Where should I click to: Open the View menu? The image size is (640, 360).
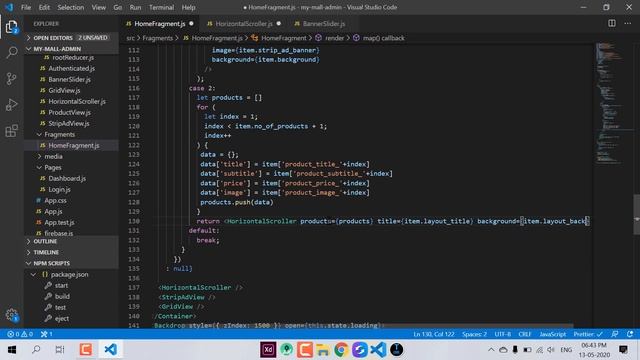(x=98, y=7)
